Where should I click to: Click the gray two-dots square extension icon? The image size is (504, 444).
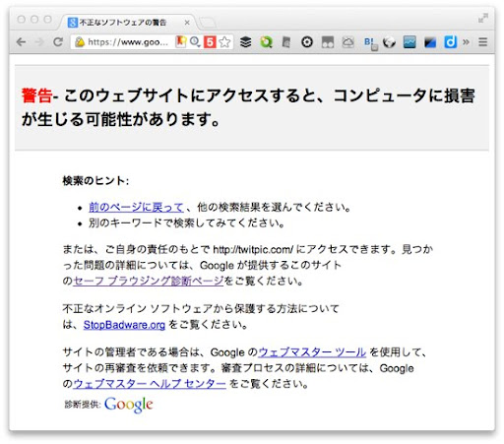pos(328,42)
